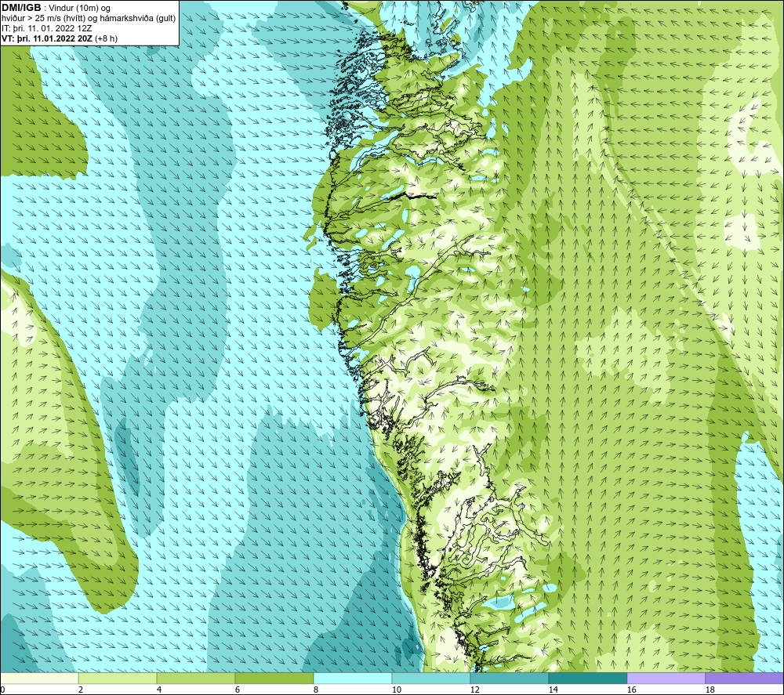Click the legend label '14'
Screen dimensions: 784x695
point(553,690)
